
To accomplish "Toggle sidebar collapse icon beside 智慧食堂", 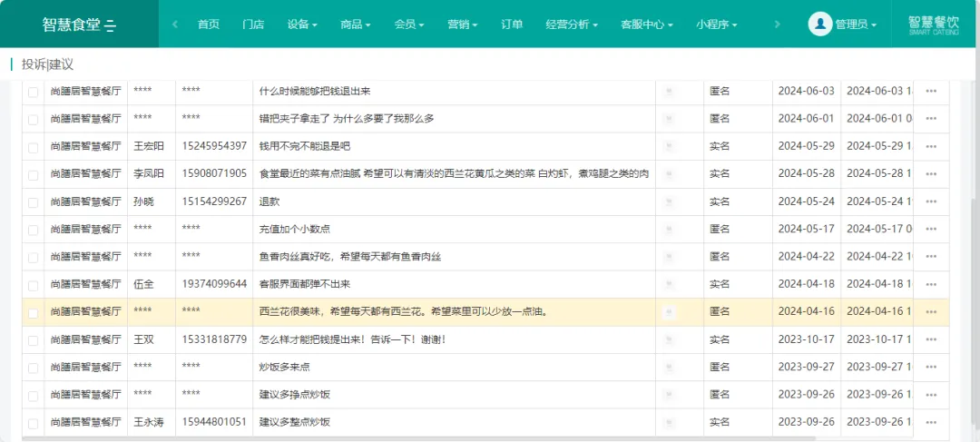I will [x=111, y=25].
